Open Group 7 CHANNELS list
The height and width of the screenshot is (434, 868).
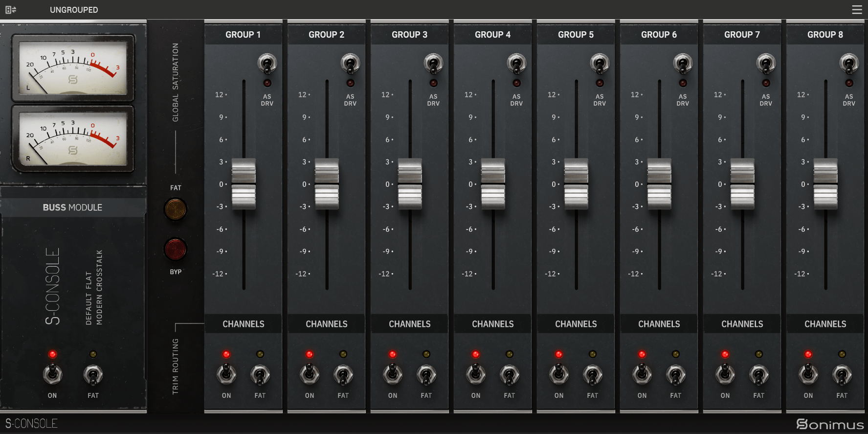point(742,324)
